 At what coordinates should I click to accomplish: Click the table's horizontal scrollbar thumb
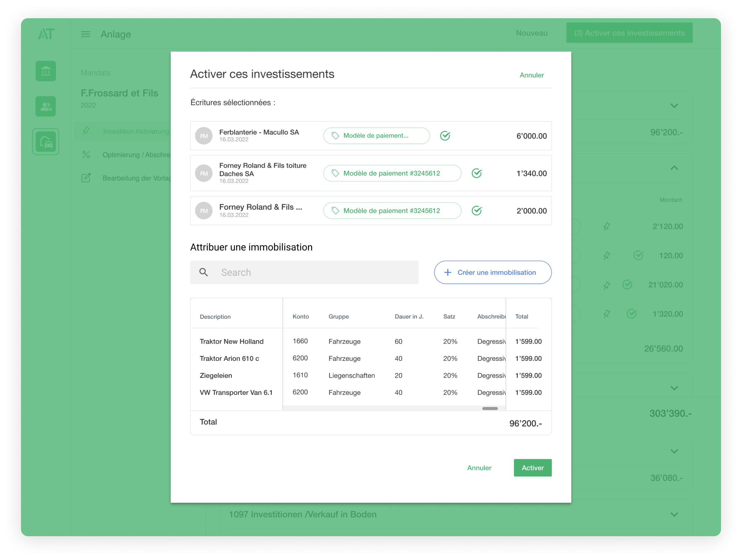(x=490, y=408)
